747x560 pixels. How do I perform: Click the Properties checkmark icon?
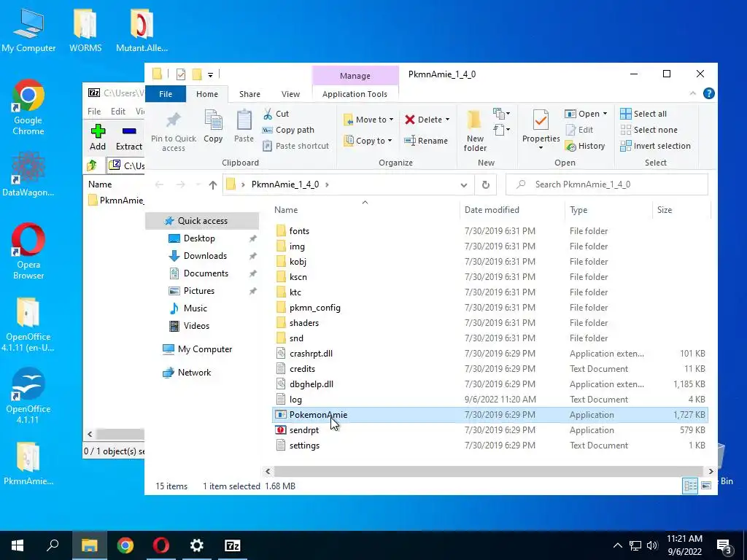tap(541, 120)
